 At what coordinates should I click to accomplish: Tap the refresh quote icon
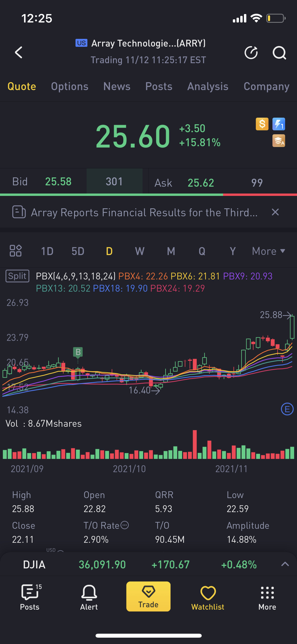coord(251,52)
